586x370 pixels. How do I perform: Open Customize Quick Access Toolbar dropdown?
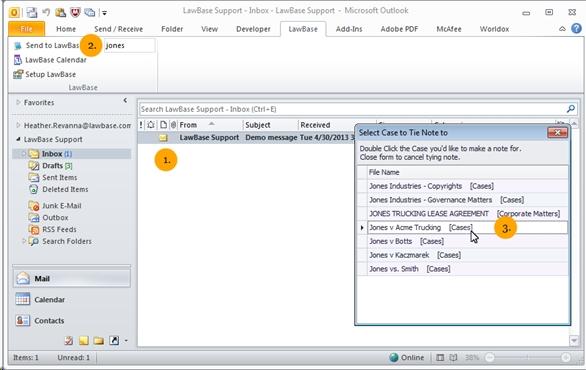click(104, 13)
